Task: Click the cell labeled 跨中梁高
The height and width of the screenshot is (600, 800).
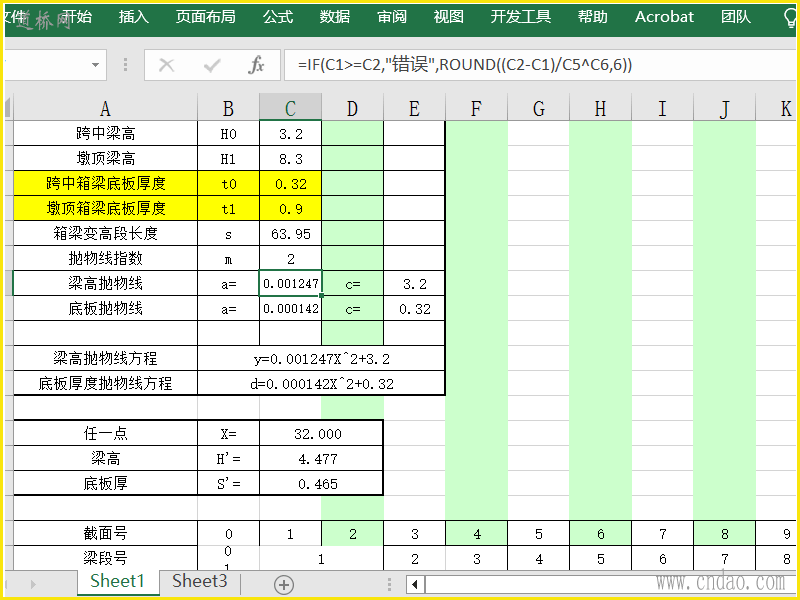Action: coord(105,133)
